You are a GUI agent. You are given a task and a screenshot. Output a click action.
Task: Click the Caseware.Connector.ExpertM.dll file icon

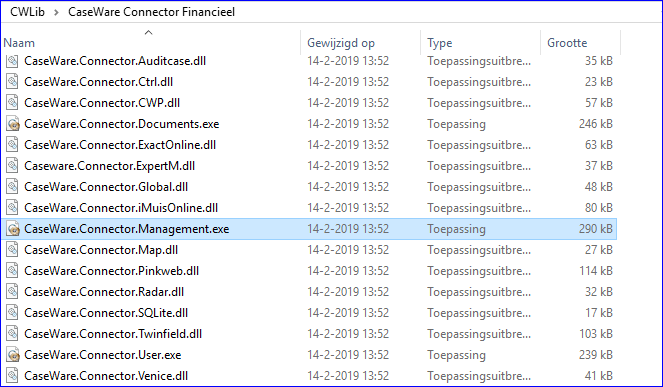12,166
